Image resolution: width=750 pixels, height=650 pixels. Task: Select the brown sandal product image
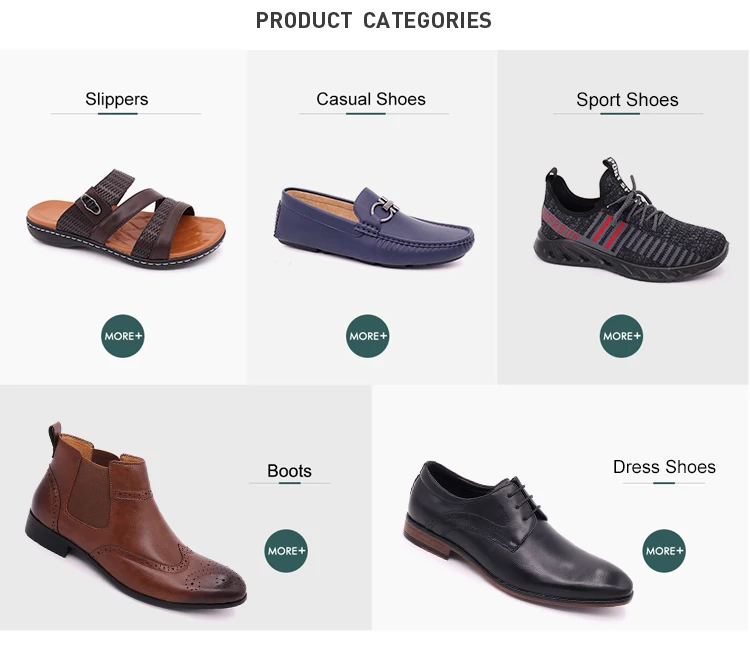[123, 216]
